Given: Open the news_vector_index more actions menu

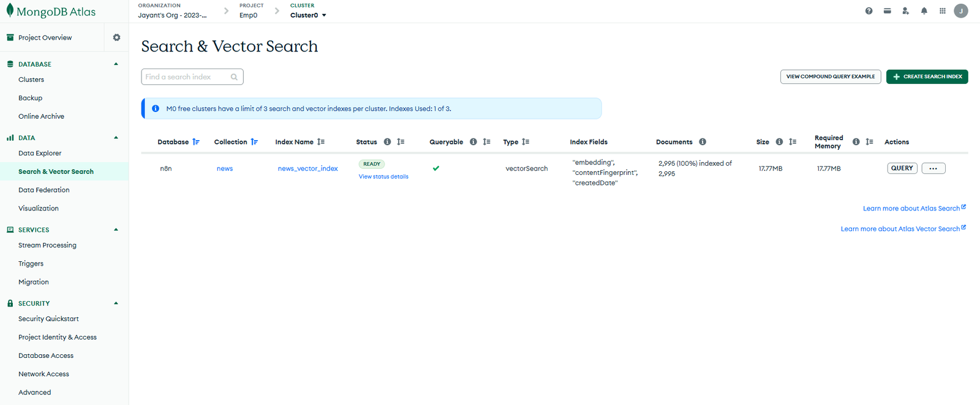Looking at the screenshot, I should (933, 168).
